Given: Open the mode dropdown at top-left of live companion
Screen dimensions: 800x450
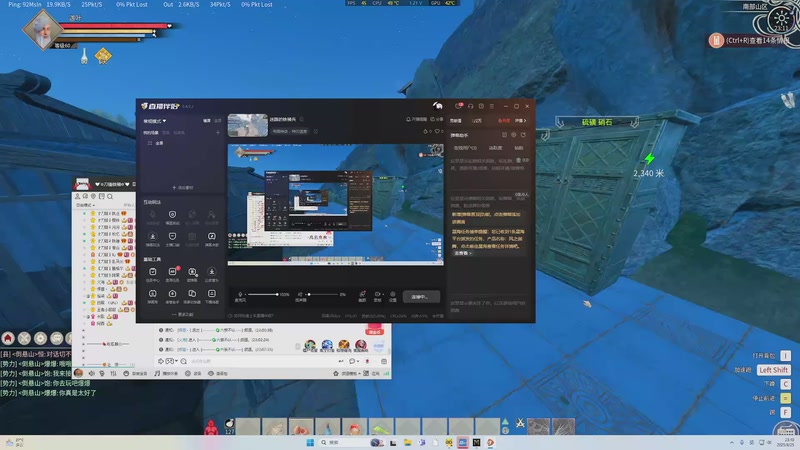Looking at the screenshot, I should click(155, 121).
